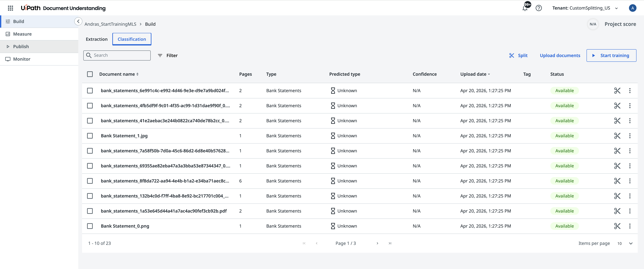Open Monitor in the sidebar
This screenshot has width=644, height=269.
point(39,59)
